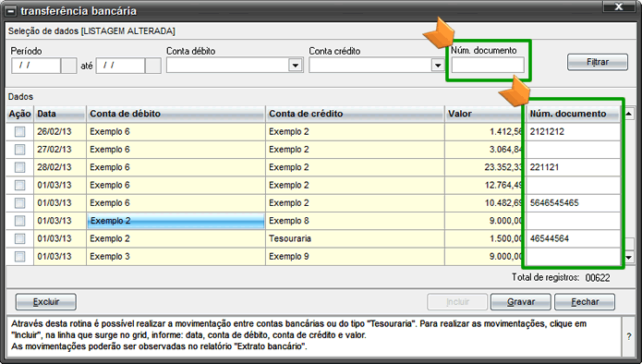The image size is (642, 364).
Task: Select Exemplo 2 credit in 27/02/13 row
Action: tap(355, 150)
